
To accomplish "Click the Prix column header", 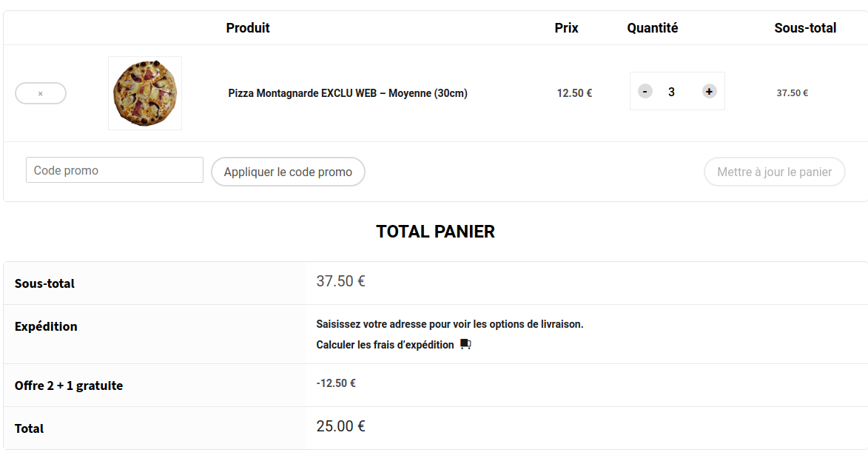I will [566, 27].
